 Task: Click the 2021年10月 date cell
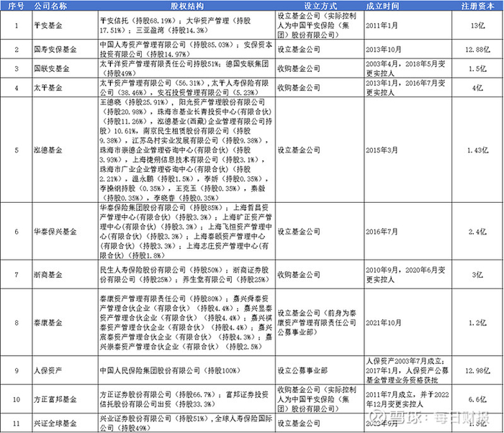[x=408, y=322]
